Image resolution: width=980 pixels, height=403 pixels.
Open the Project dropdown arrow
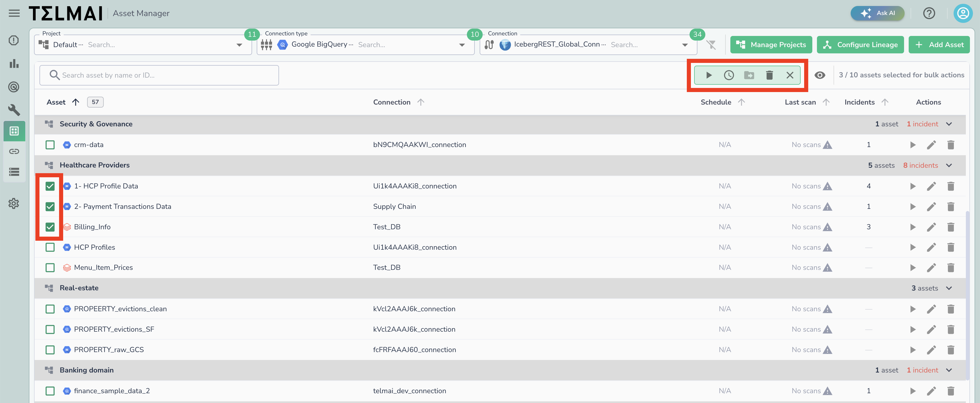239,45
